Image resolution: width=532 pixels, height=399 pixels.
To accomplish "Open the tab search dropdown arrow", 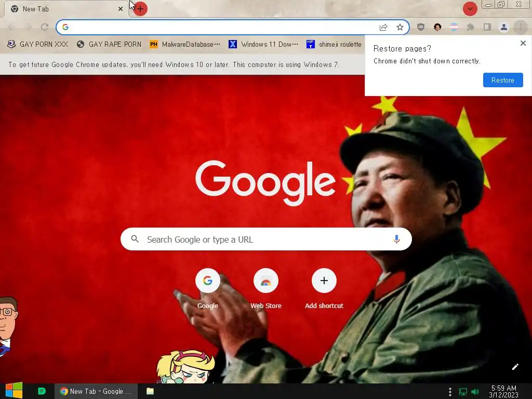I will tap(470, 9).
